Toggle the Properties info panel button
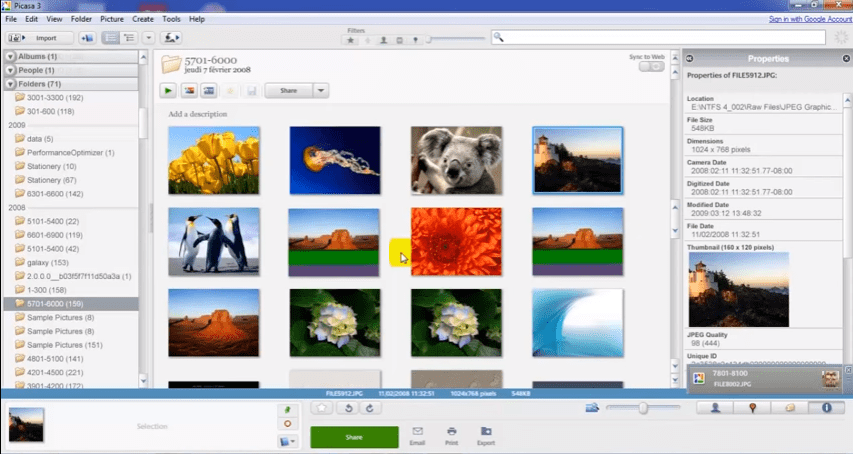 click(x=826, y=408)
